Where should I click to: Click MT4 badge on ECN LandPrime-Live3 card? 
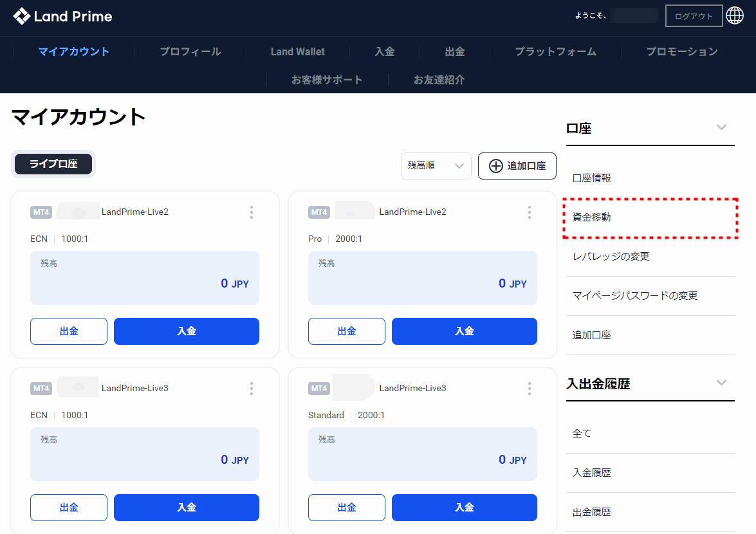coord(41,389)
